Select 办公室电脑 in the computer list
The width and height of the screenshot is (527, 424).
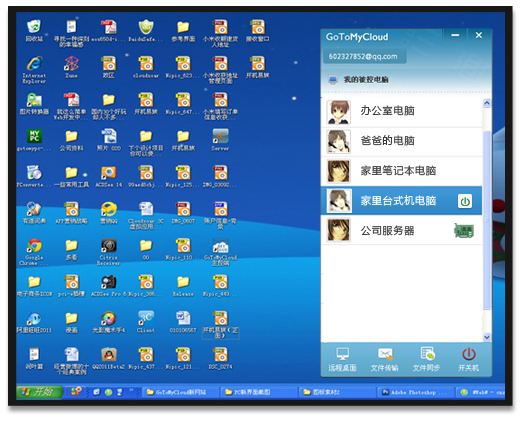point(402,112)
